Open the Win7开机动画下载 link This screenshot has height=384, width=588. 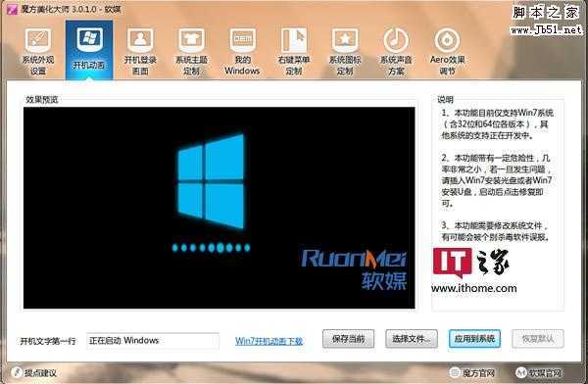click(x=269, y=341)
